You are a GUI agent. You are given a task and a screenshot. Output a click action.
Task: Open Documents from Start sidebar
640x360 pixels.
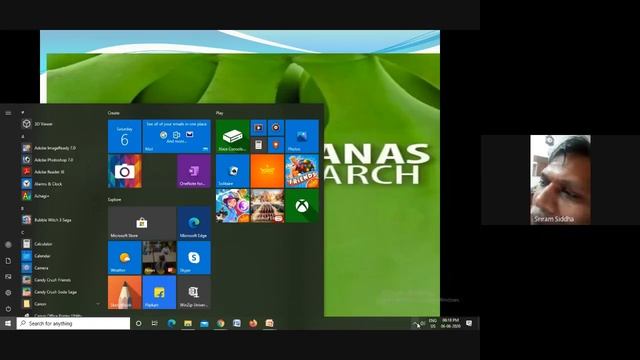pos(8,260)
